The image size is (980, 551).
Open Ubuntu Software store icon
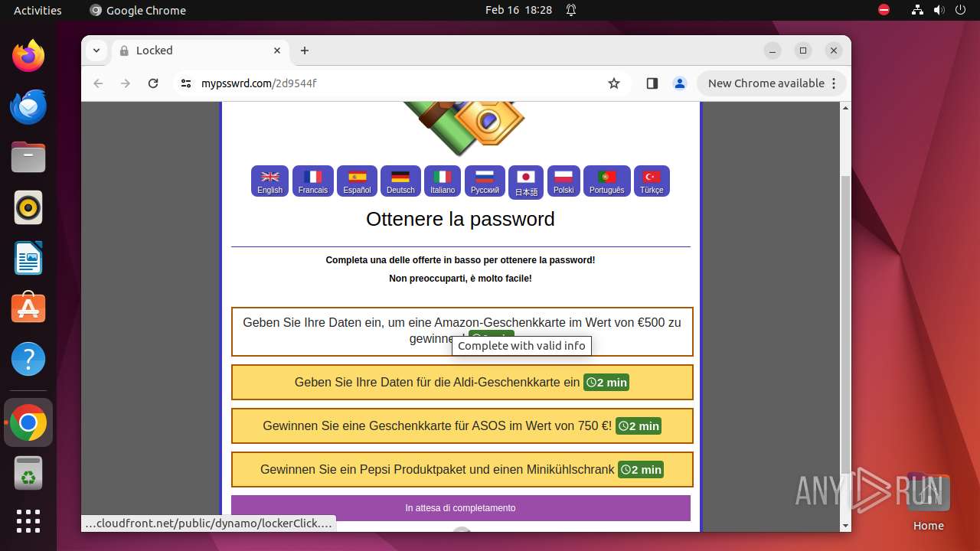28,308
